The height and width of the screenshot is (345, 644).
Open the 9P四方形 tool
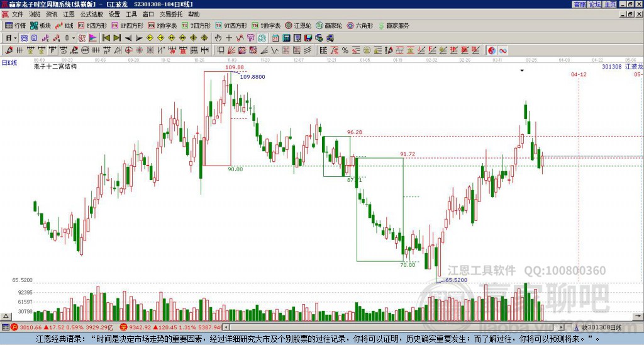click(x=127, y=25)
